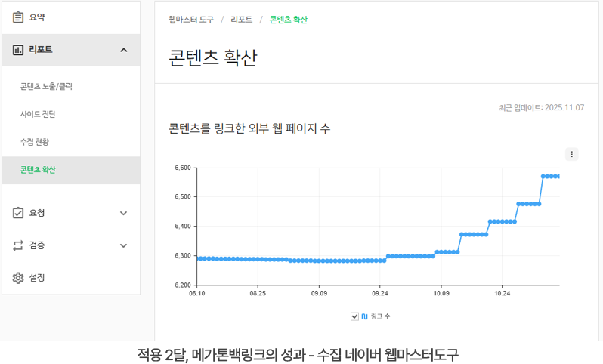This screenshot has height=364, width=603.
Task: Open 콘텐츠 노출/클릭 report
Action: [x=46, y=87]
